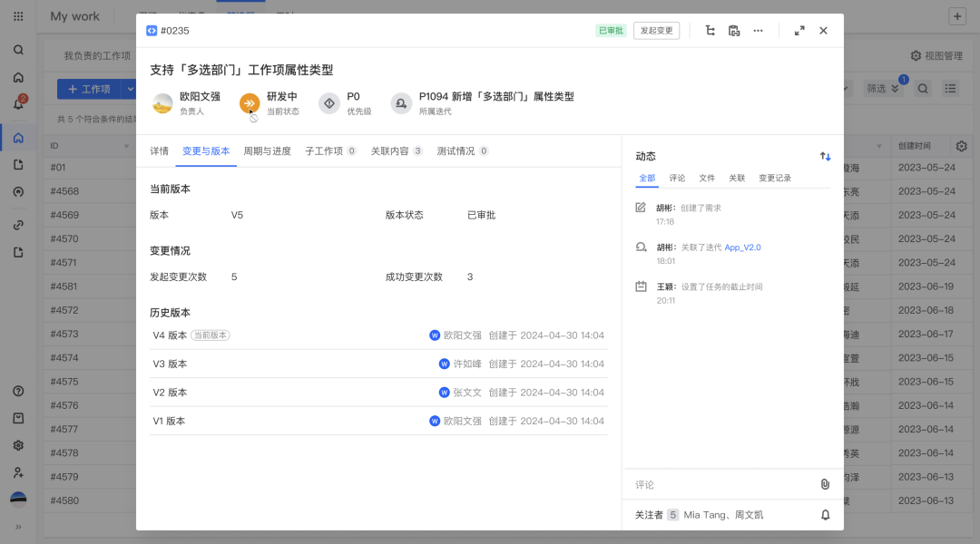Click the search icon in left sidebar
The height and width of the screenshot is (544, 980).
tap(18, 50)
